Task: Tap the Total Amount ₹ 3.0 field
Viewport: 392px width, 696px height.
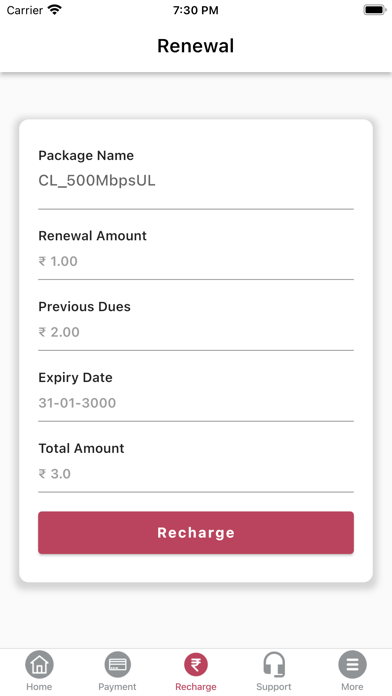Action: (196, 474)
